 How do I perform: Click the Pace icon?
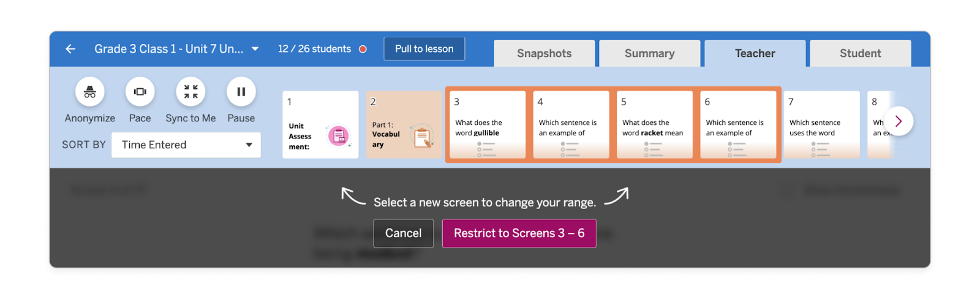click(x=140, y=92)
